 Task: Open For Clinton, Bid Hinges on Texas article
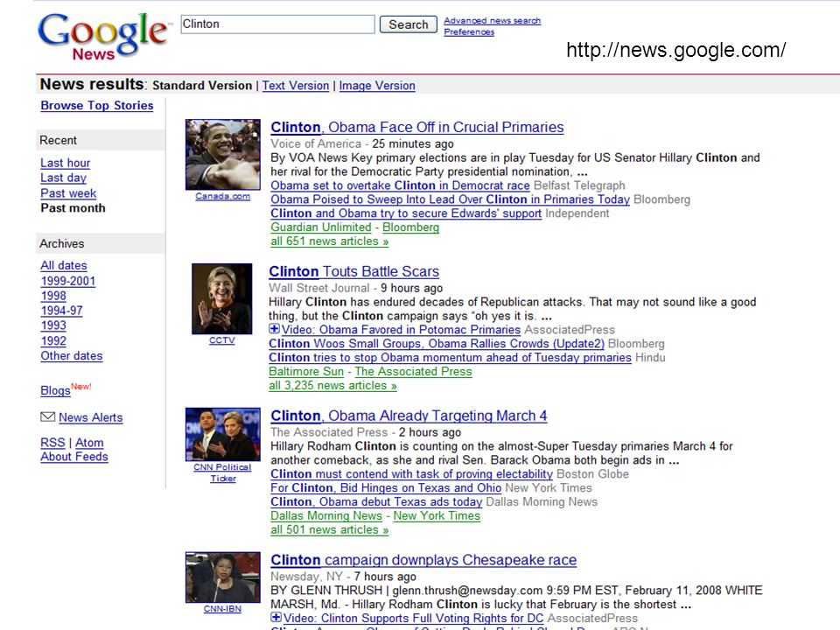pyautogui.click(x=386, y=488)
